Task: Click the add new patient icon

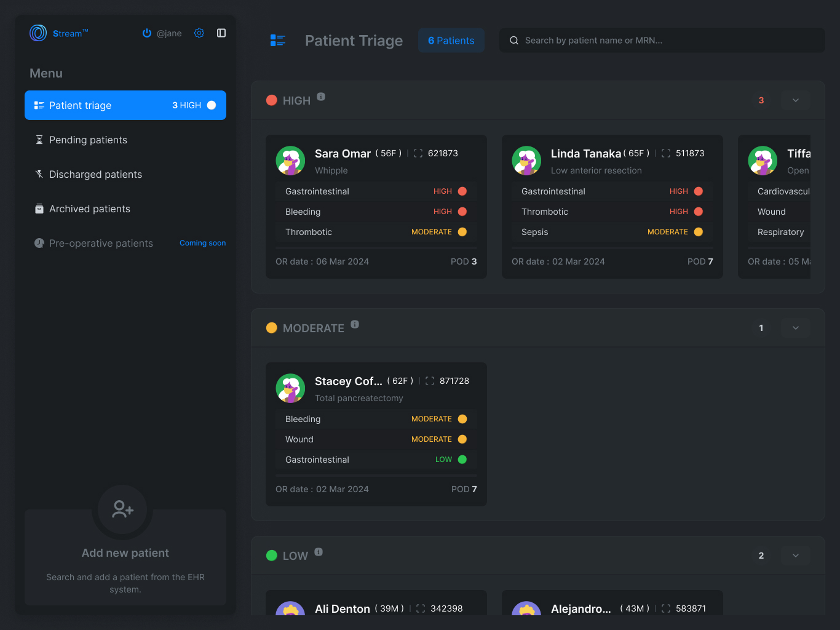Action: point(122,509)
